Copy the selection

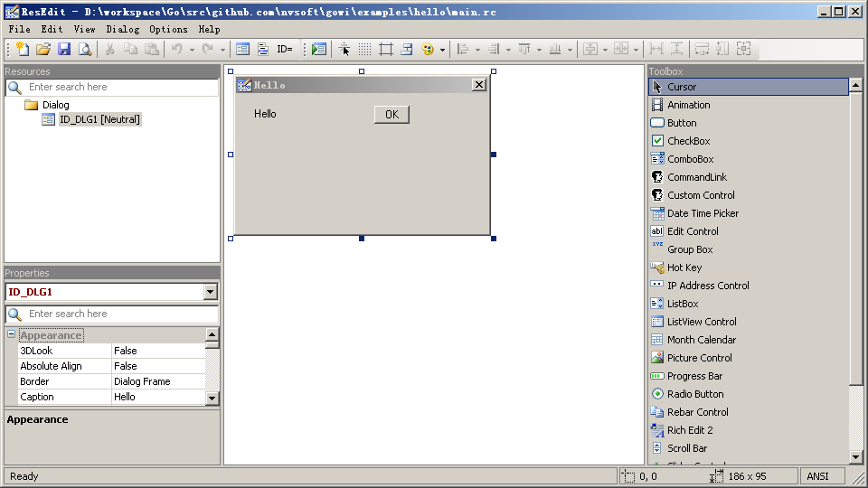tap(130, 49)
